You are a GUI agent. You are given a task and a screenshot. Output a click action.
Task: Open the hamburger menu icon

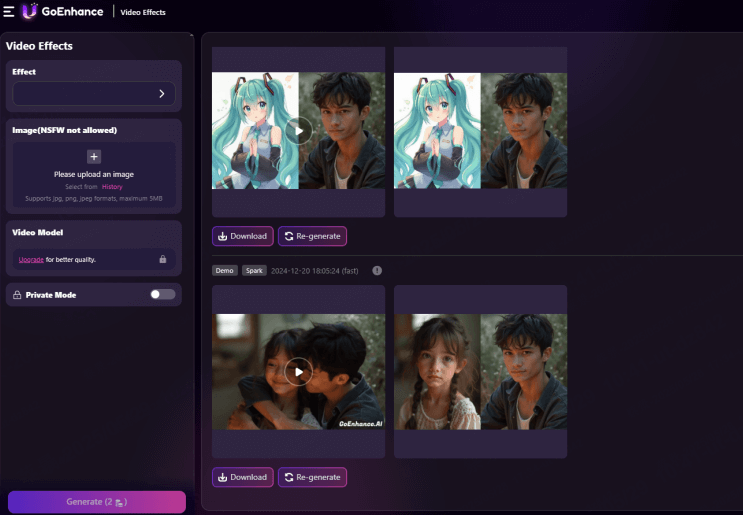click(x=9, y=11)
